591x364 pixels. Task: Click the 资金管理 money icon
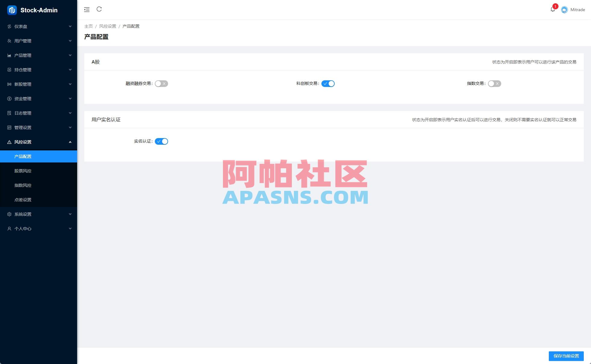click(9, 99)
